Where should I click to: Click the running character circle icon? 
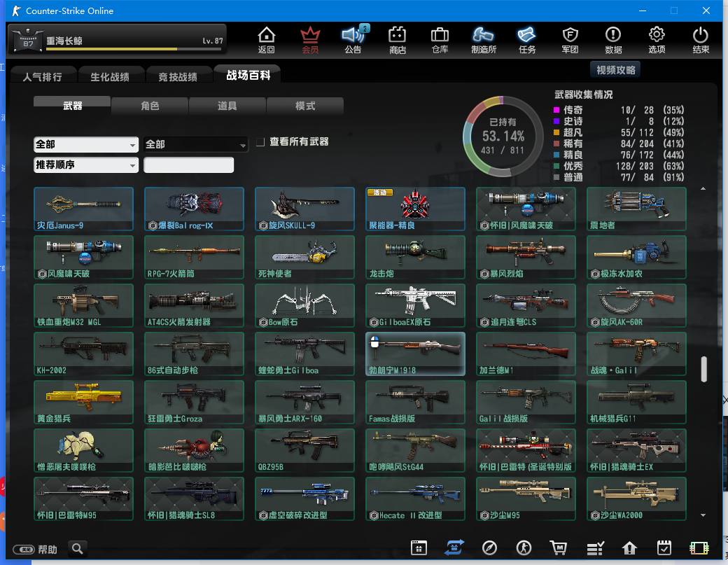tap(524, 548)
